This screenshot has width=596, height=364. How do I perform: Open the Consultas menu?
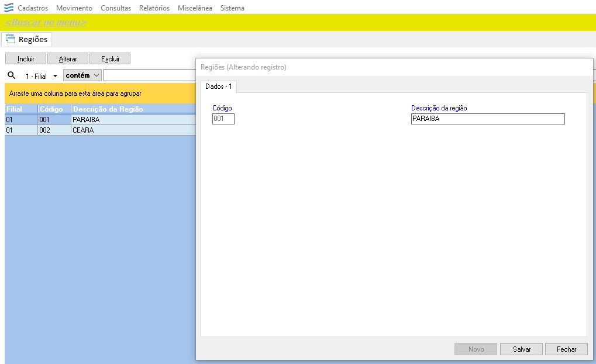[x=116, y=8]
